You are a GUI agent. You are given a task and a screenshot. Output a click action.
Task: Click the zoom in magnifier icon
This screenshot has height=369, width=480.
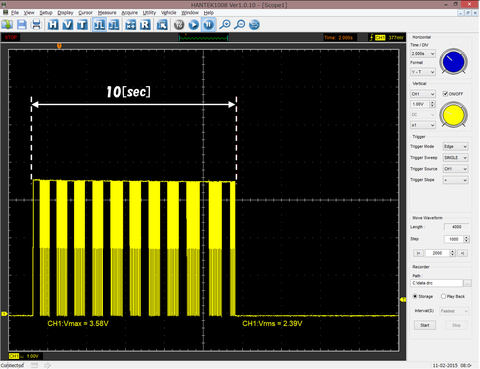click(225, 25)
